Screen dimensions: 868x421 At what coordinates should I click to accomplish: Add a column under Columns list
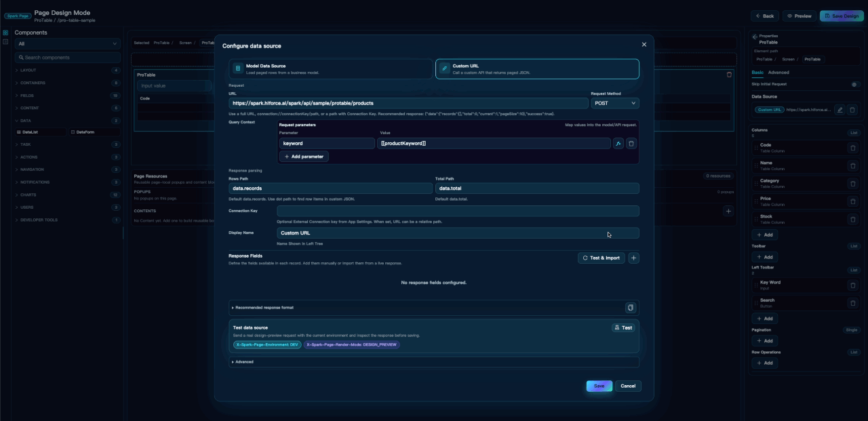point(764,235)
